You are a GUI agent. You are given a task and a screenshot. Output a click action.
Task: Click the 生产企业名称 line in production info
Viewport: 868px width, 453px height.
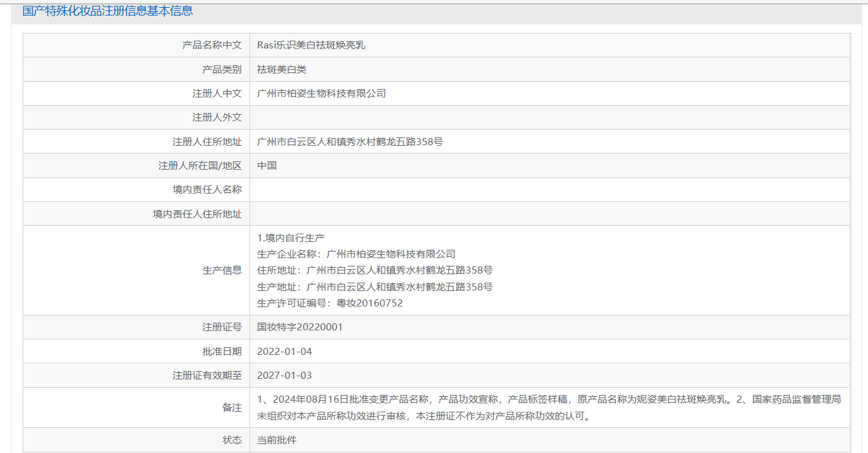[356, 254]
